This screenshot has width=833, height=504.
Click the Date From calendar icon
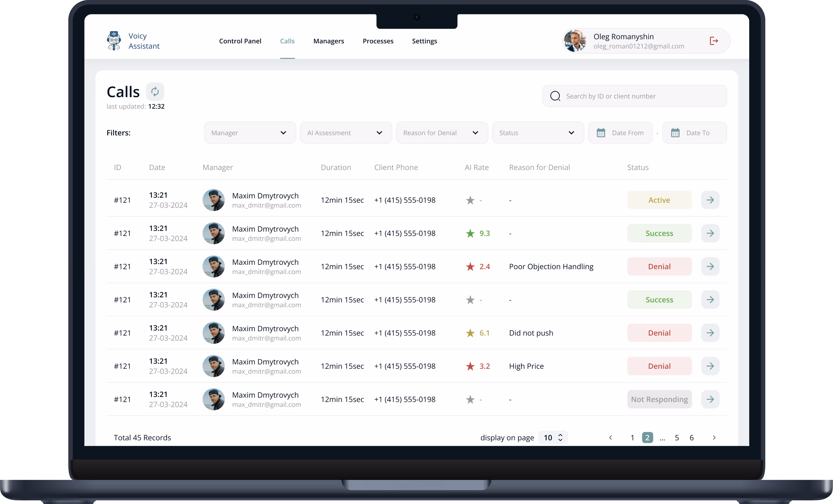601,133
